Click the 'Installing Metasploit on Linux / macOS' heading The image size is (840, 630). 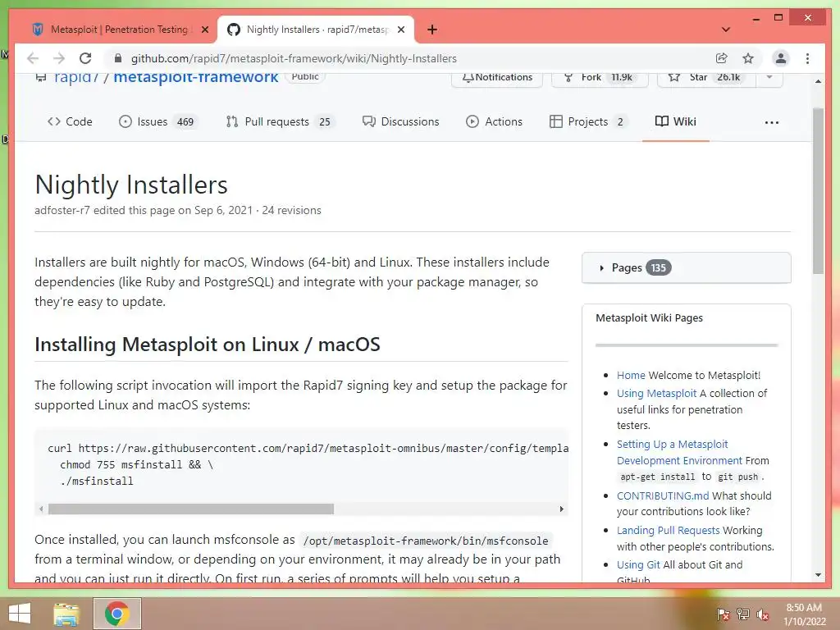(208, 345)
